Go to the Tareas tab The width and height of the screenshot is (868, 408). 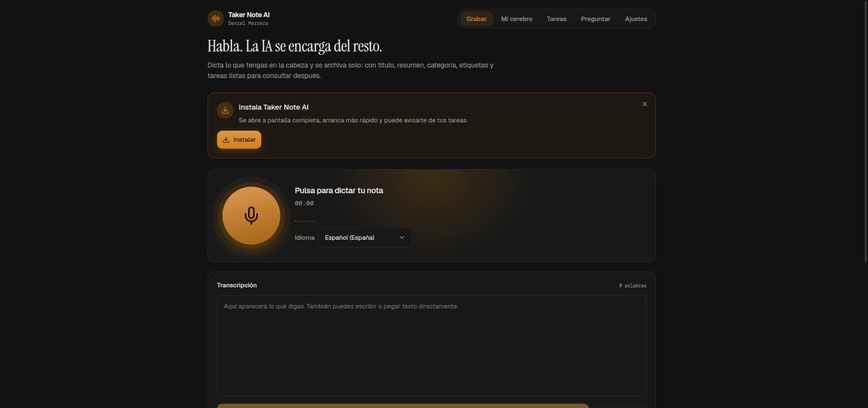[556, 19]
